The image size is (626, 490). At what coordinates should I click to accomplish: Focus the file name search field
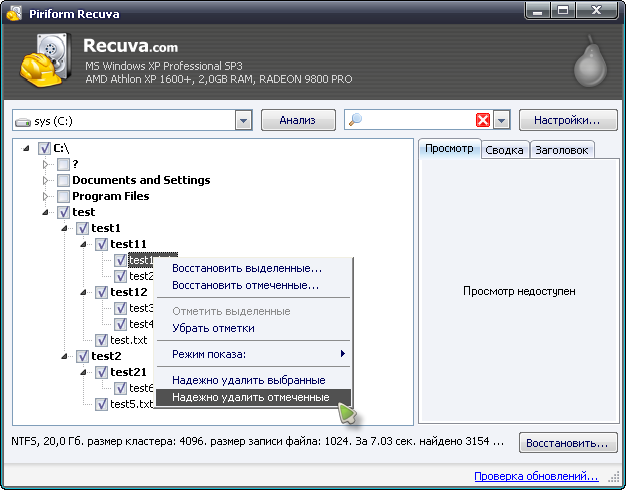pos(418,120)
